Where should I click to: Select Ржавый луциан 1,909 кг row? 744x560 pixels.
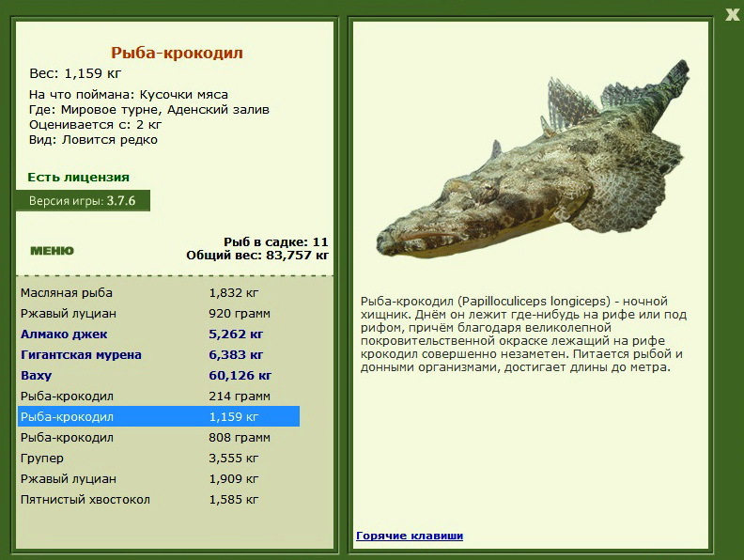[159, 478]
